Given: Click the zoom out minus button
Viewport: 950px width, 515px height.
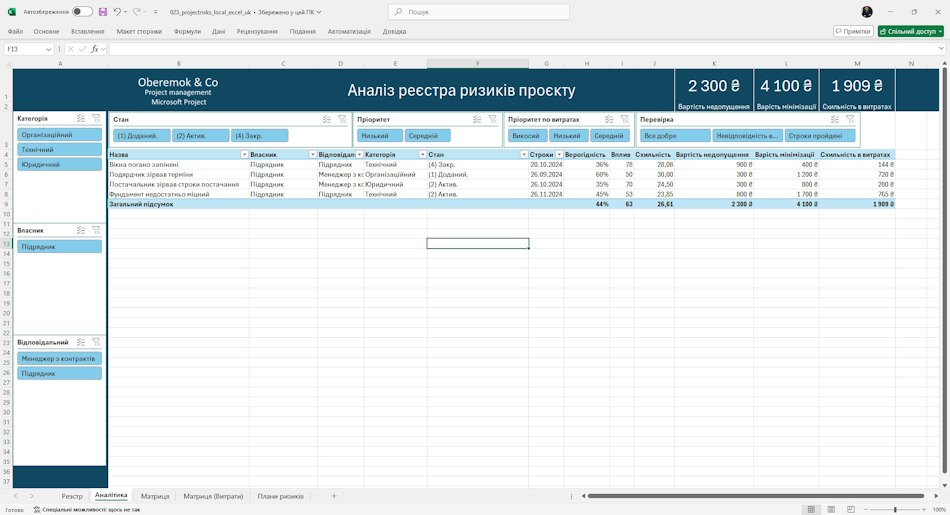Looking at the screenshot, I should [865, 510].
